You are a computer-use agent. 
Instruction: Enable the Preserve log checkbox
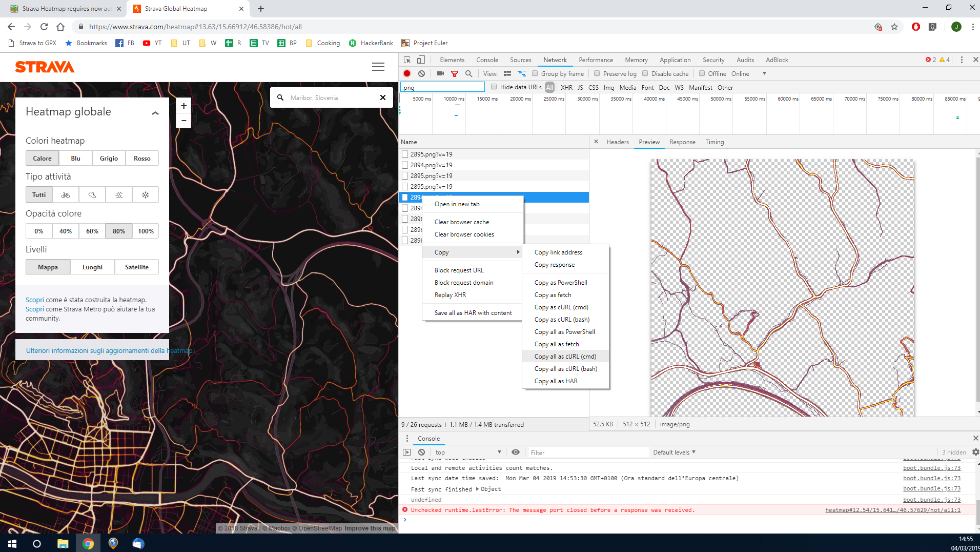point(597,74)
